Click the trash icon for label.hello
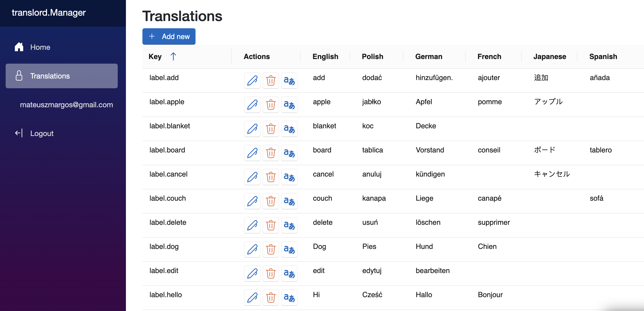This screenshot has height=311, width=644. pos(271,298)
